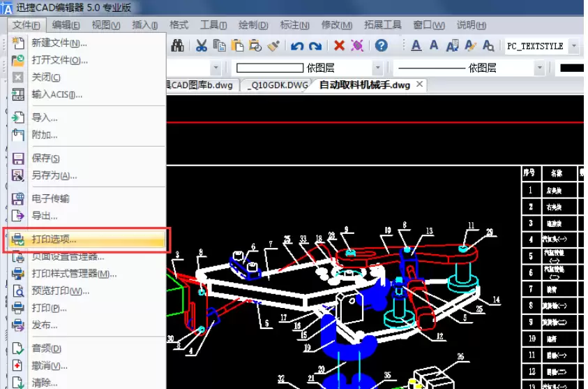The width and height of the screenshot is (588, 389).
Task: Click the scissors Cut icon
Action: pos(201,46)
